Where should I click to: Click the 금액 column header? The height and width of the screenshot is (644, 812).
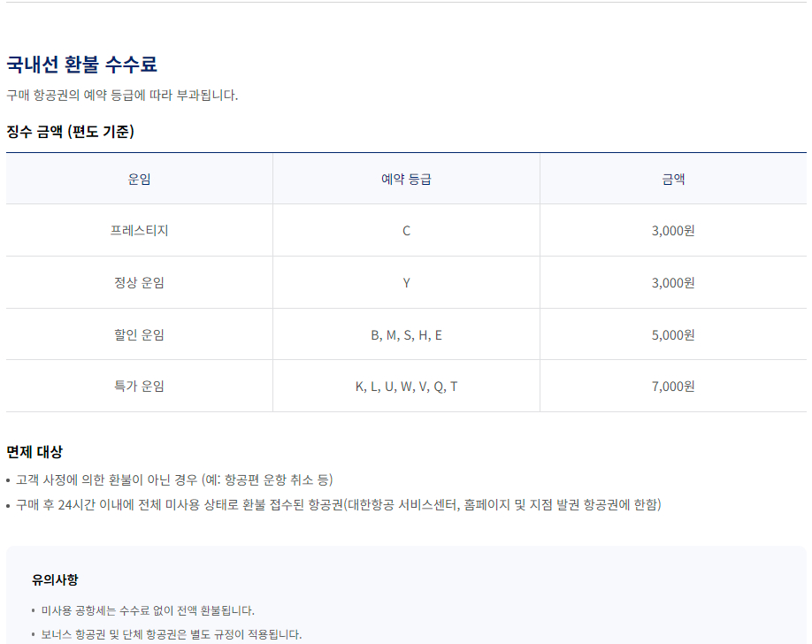(x=673, y=178)
